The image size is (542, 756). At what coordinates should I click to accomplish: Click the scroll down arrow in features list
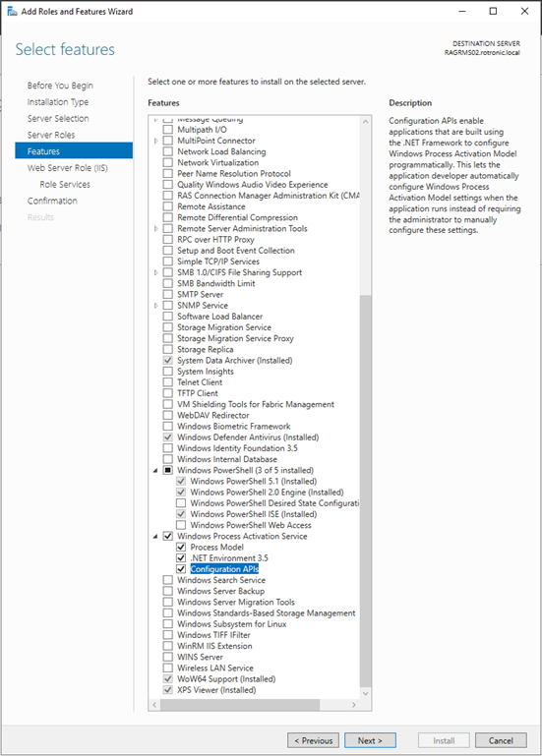tap(366, 693)
